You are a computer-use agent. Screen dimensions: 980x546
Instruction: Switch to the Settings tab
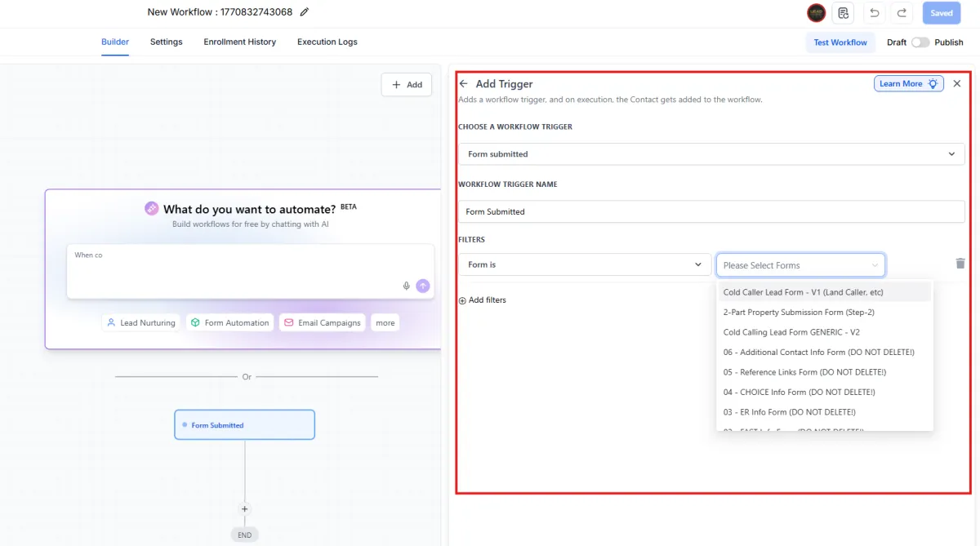166,42
